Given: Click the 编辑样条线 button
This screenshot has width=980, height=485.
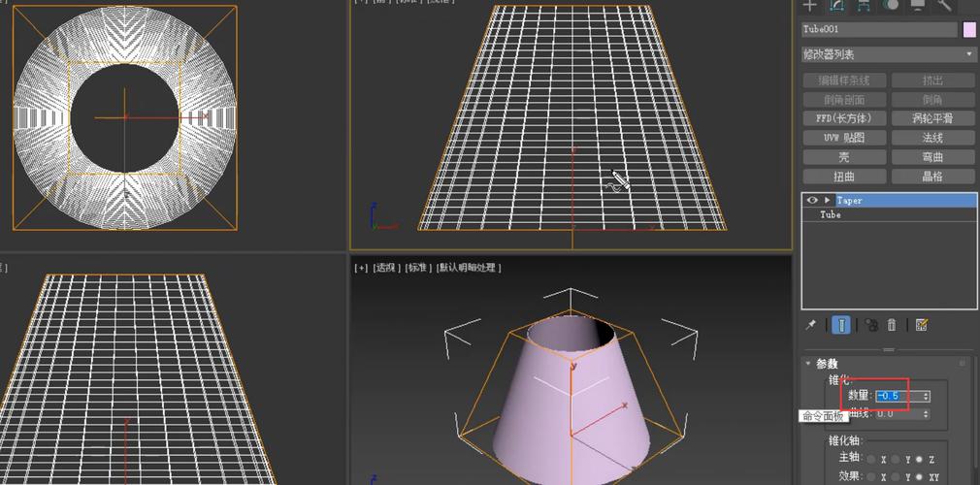Looking at the screenshot, I should pos(844,81).
